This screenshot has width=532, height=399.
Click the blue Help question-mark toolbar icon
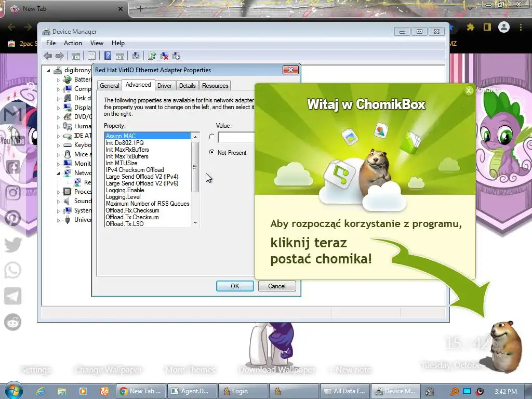coord(108,56)
